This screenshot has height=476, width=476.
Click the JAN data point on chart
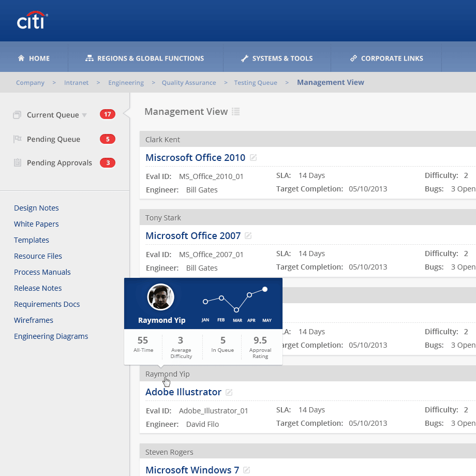tap(205, 302)
